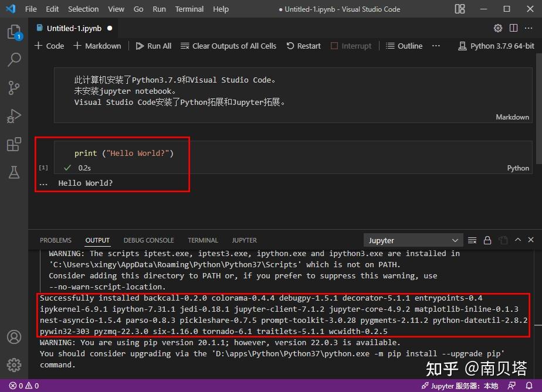Click the Jupyter 服务器: 本地 status item
The width and height of the screenshot is (542, 392).
pos(459,386)
